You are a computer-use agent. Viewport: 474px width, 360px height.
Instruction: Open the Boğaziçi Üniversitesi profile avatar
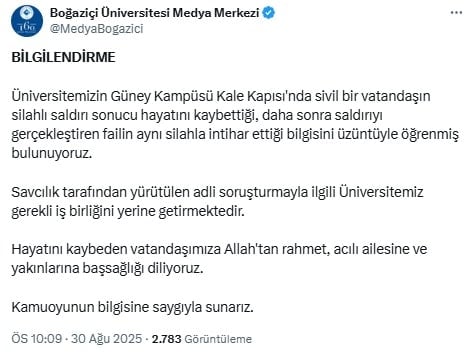(27, 21)
